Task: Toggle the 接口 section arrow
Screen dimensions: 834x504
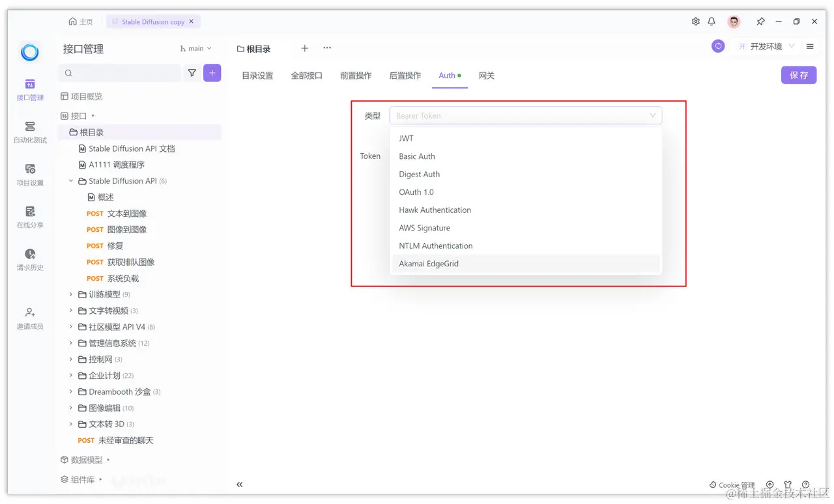Action: click(93, 116)
